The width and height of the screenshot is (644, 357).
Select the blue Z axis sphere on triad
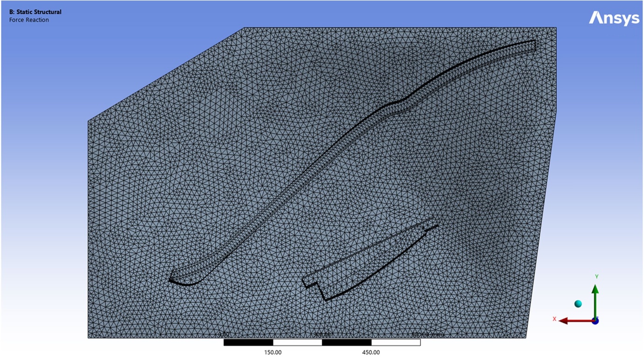click(x=595, y=321)
